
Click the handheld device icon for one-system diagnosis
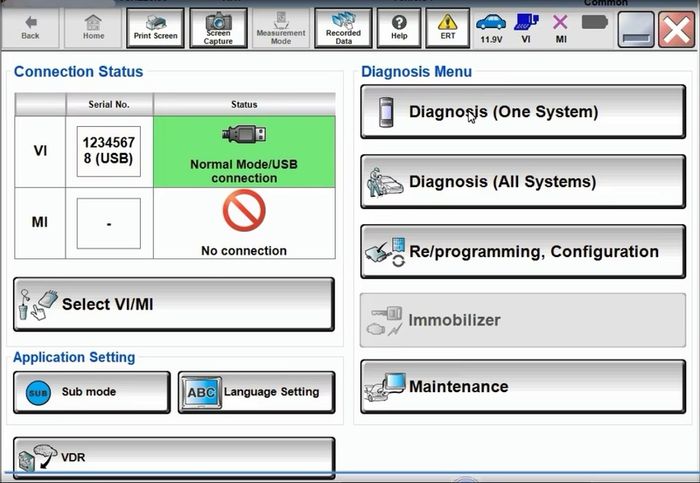click(x=386, y=112)
